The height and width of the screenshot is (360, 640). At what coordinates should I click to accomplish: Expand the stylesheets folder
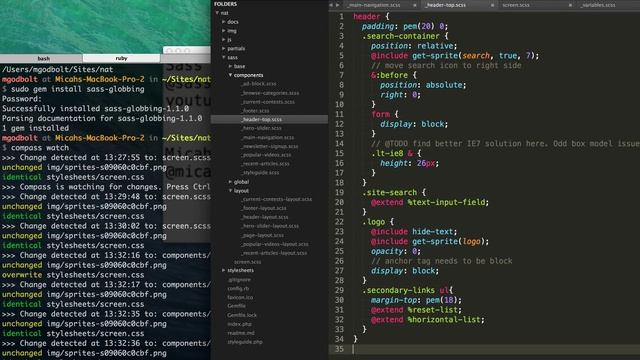[x=224, y=270]
